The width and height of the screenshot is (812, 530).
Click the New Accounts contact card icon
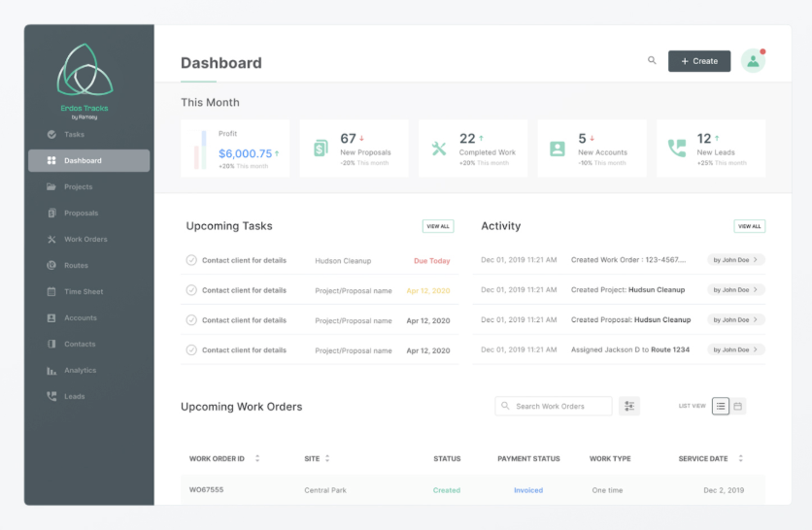[558, 149]
